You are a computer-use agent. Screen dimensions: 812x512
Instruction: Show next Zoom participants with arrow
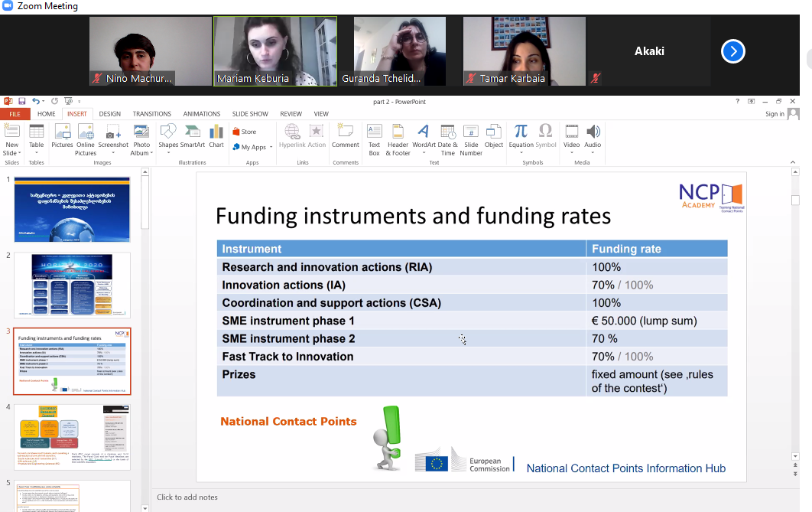click(732, 51)
